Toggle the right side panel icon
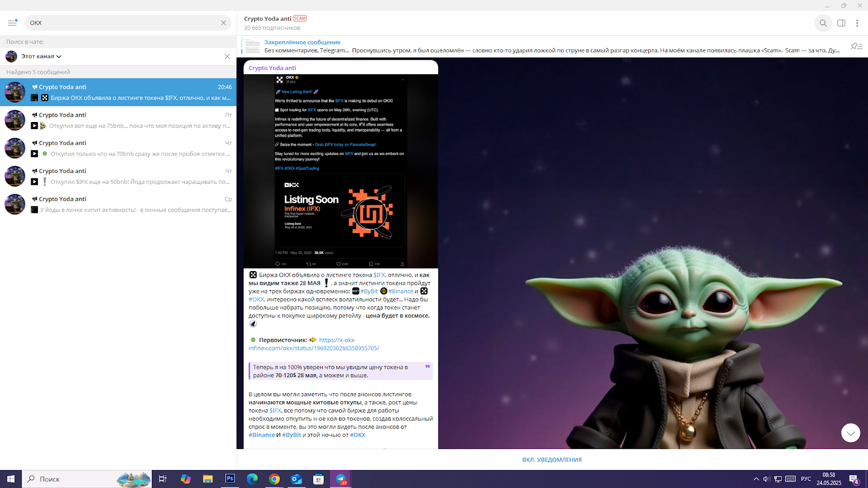Image resolution: width=868 pixels, height=488 pixels. click(841, 23)
